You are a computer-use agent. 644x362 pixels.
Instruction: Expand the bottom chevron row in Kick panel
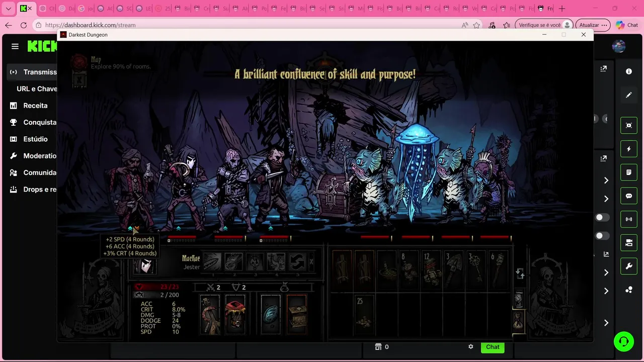pos(606,323)
